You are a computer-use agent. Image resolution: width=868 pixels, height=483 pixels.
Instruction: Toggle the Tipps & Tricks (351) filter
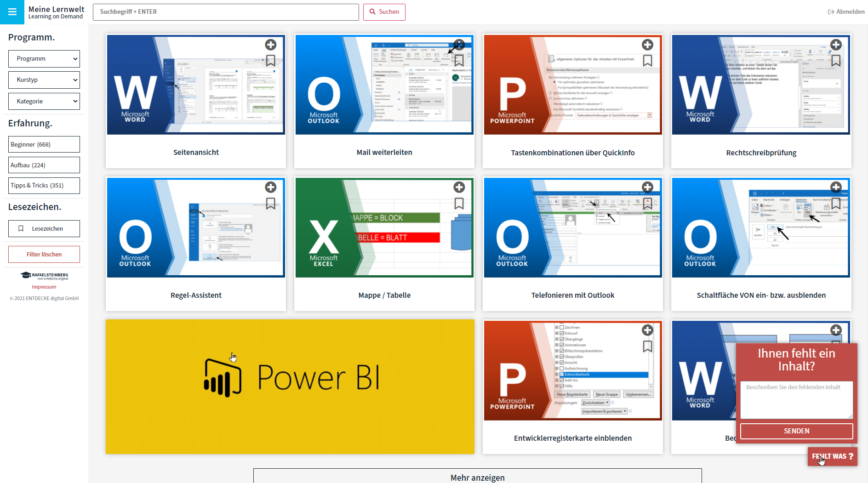click(x=44, y=186)
